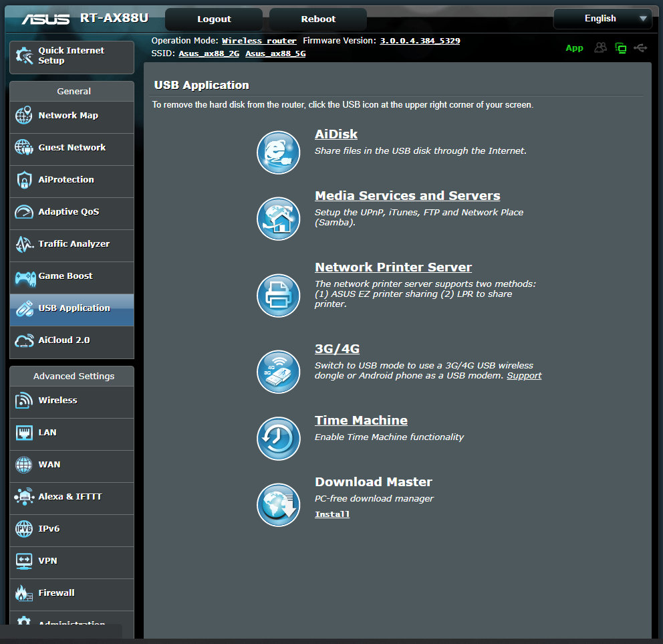Click the green network status icon

coord(621,48)
